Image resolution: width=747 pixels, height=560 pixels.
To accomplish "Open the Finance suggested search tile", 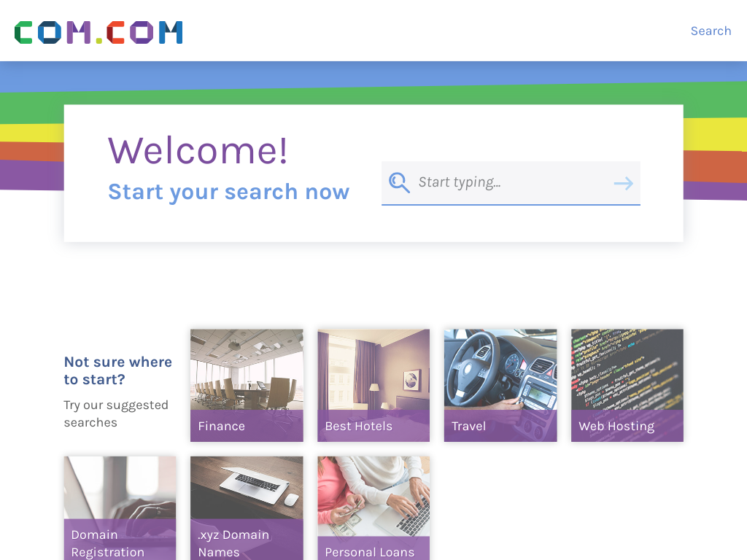I will (x=247, y=385).
